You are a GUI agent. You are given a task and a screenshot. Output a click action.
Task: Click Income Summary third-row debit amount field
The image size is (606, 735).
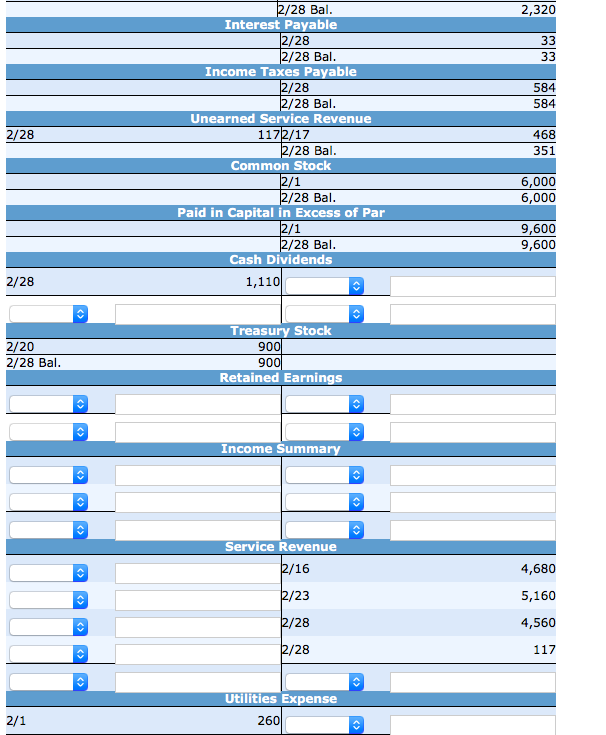[198, 530]
